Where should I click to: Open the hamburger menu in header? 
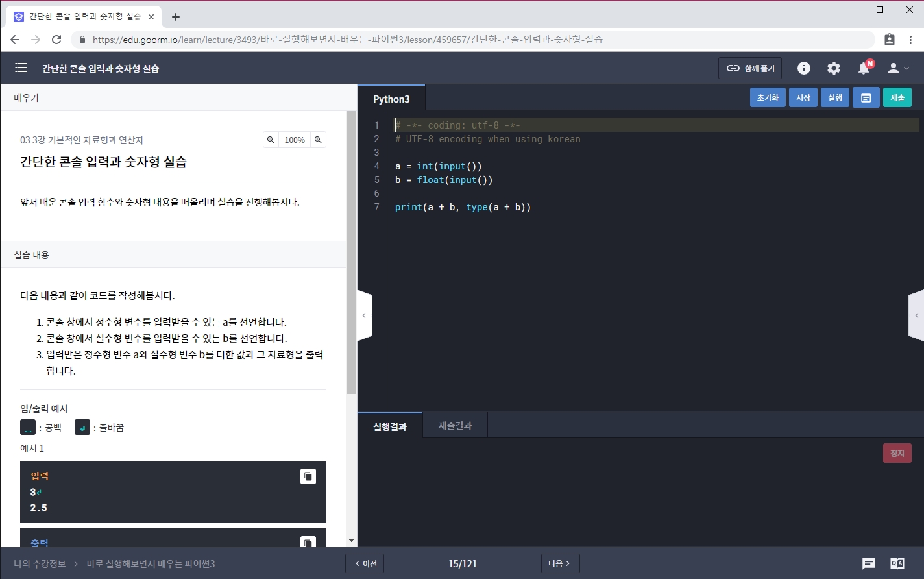tap(21, 68)
